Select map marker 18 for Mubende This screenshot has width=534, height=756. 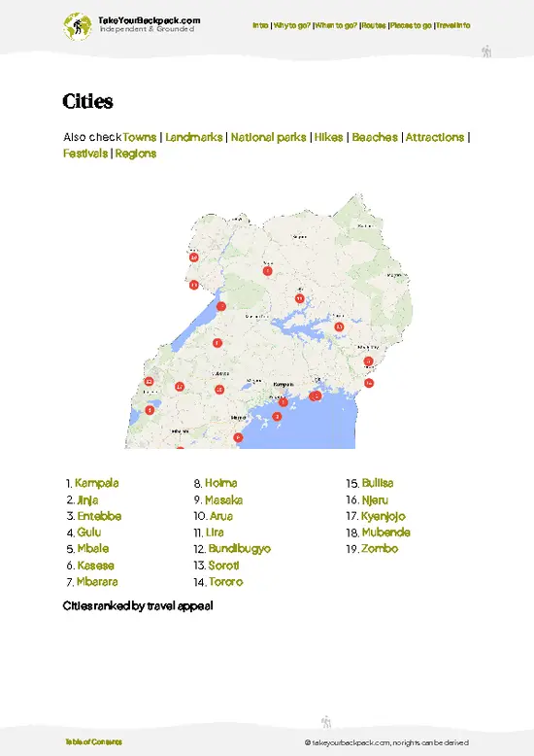pos(219,389)
